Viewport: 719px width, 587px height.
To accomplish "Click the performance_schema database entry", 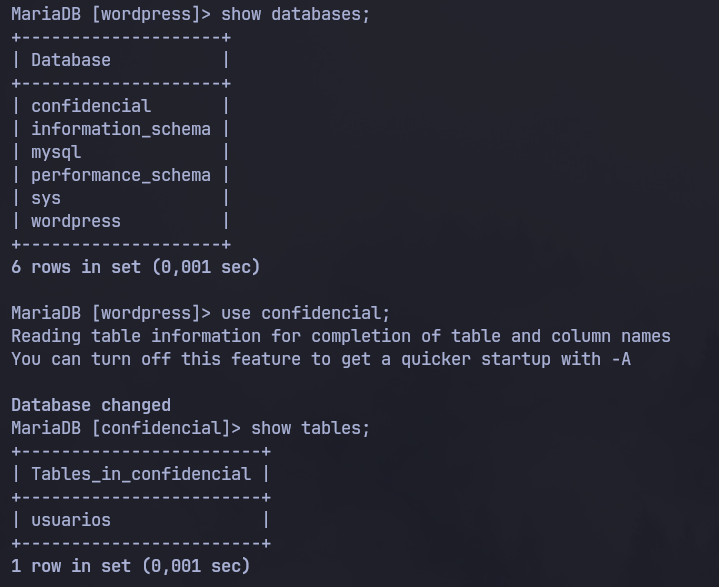I will [x=121, y=175].
